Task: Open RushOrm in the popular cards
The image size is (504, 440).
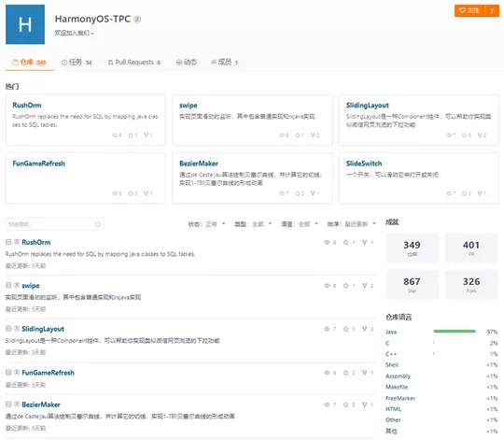Action: coord(27,106)
